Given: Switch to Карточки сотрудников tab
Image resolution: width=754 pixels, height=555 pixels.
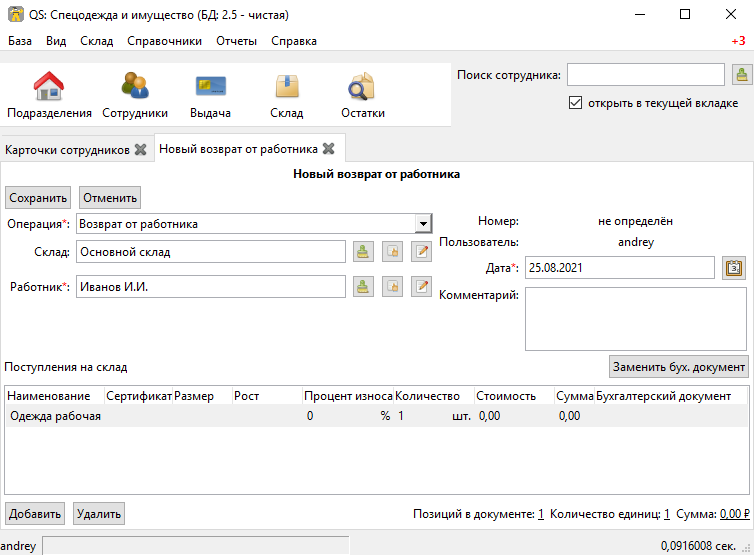Looking at the screenshot, I should pos(67,150).
